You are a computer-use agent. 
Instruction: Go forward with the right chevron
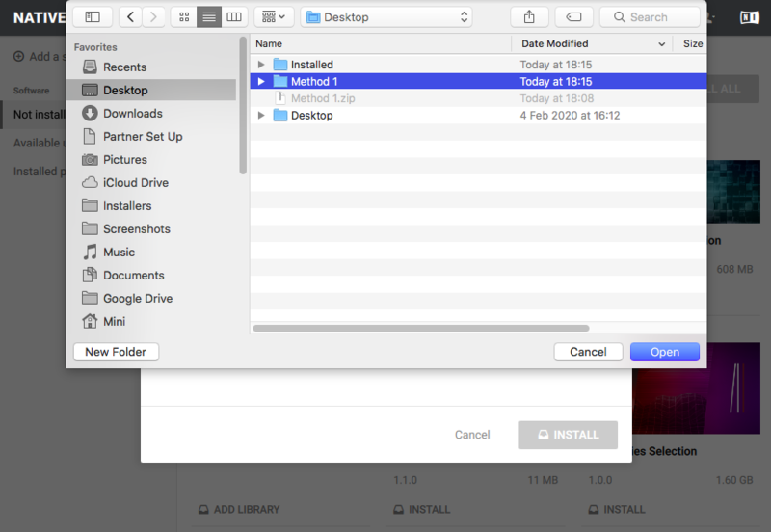tap(153, 17)
